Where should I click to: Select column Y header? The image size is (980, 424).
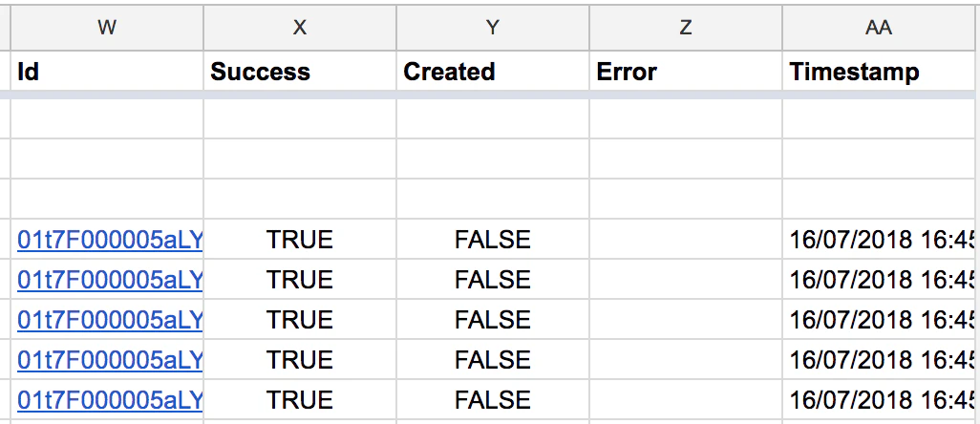tap(493, 28)
